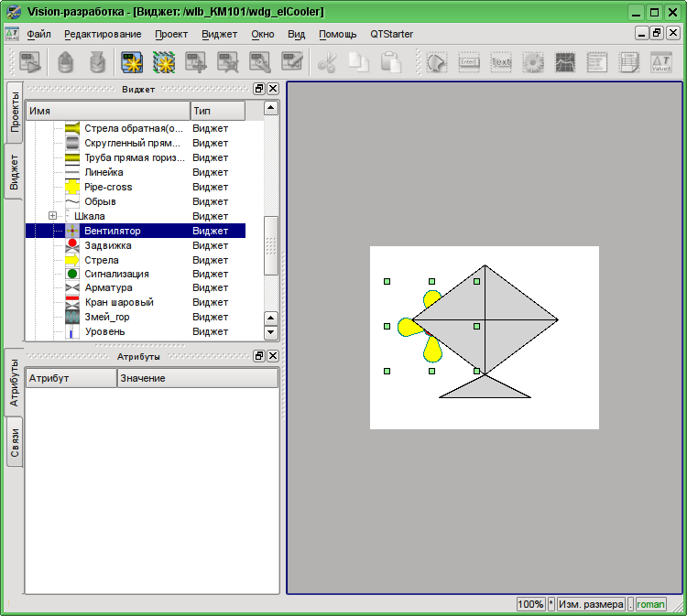Select the Text primitive tool

(501, 62)
